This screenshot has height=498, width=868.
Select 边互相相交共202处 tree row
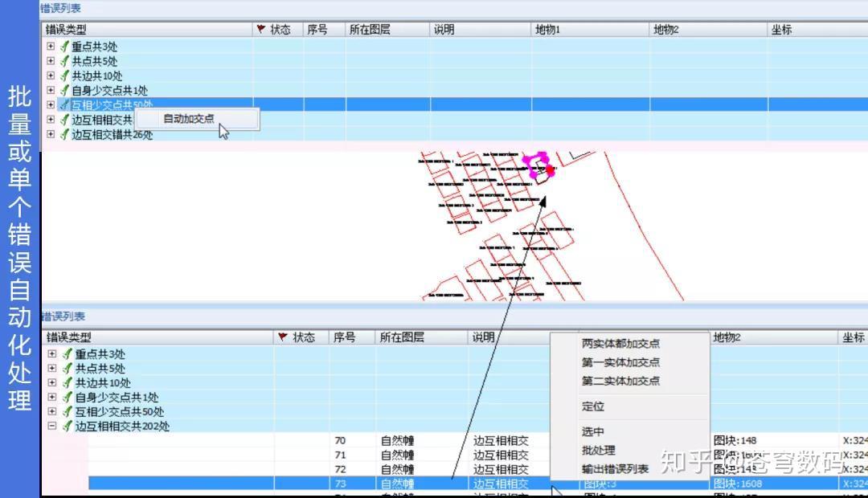pos(122,426)
